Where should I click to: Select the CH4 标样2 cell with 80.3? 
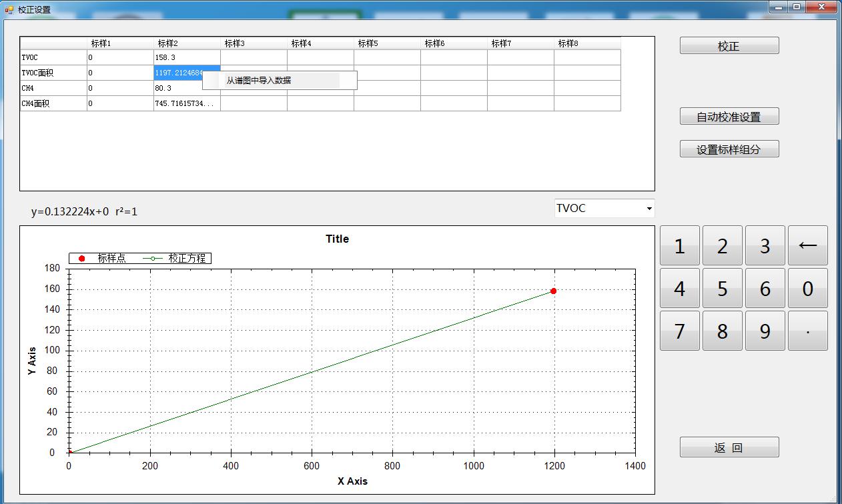pyautogui.click(x=187, y=88)
